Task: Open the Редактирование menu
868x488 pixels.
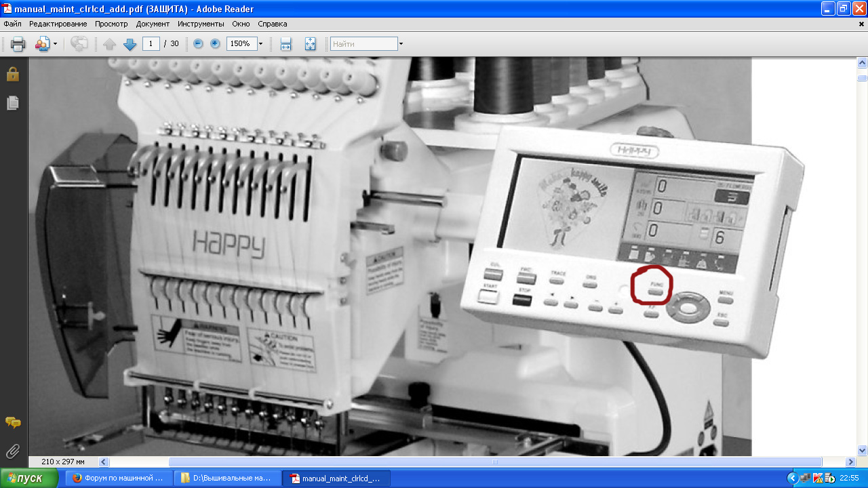Action: coord(58,24)
